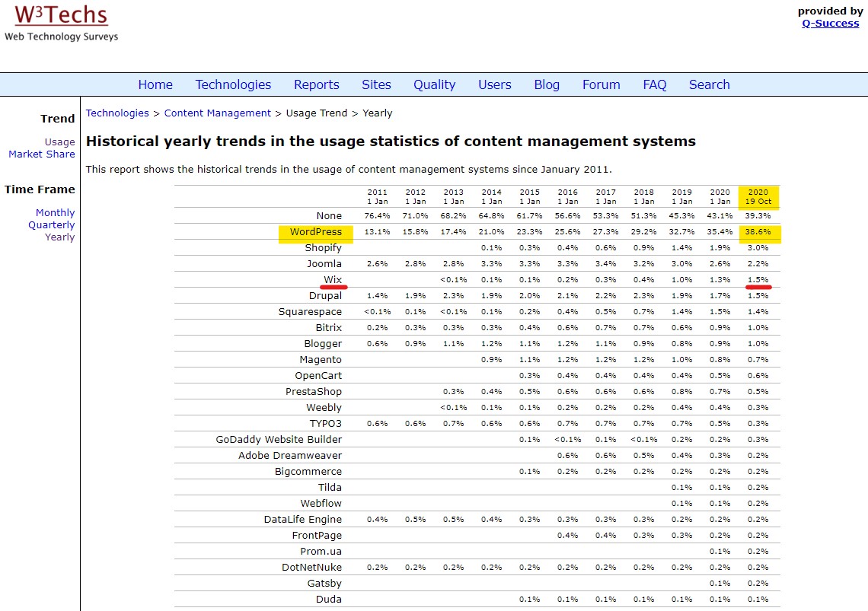
Task: Click the Squarespace row label
Action: [x=310, y=312]
